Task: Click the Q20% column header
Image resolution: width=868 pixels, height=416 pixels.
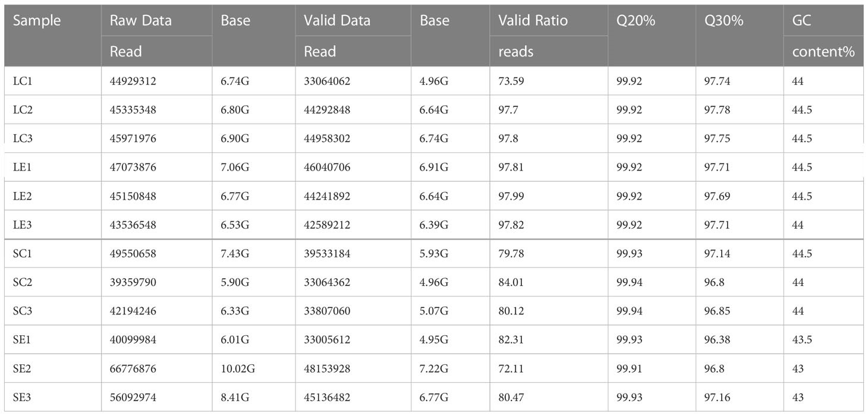Action: [636, 21]
